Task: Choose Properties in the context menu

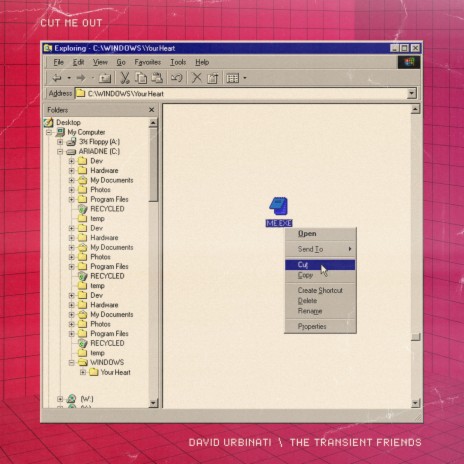Action: pyautogui.click(x=320, y=326)
